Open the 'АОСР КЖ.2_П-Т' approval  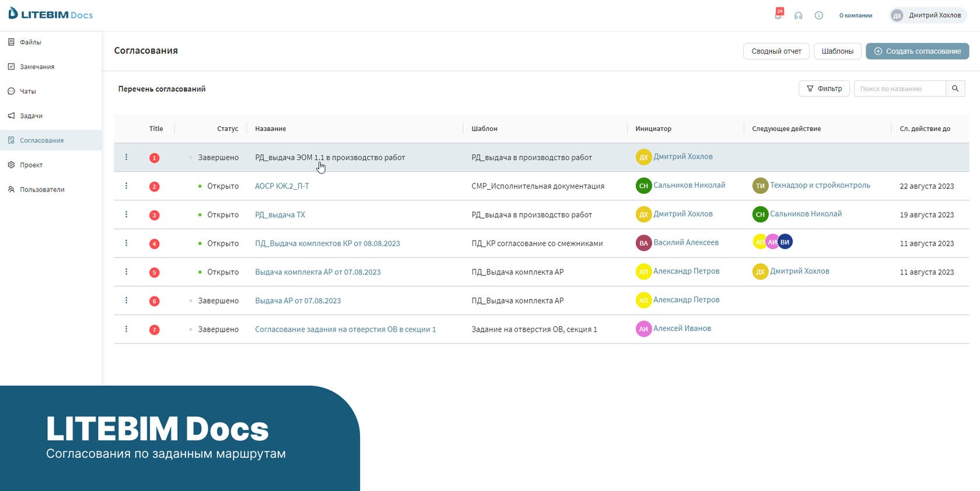tap(282, 186)
